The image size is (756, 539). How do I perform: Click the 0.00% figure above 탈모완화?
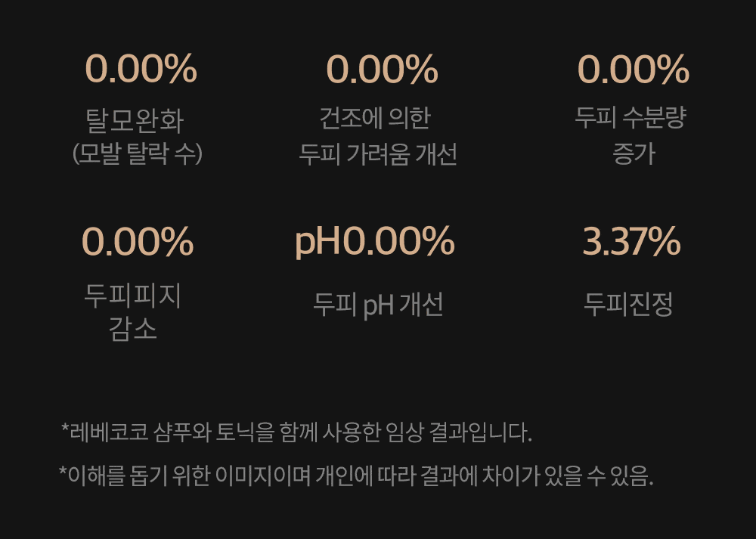point(141,70)
